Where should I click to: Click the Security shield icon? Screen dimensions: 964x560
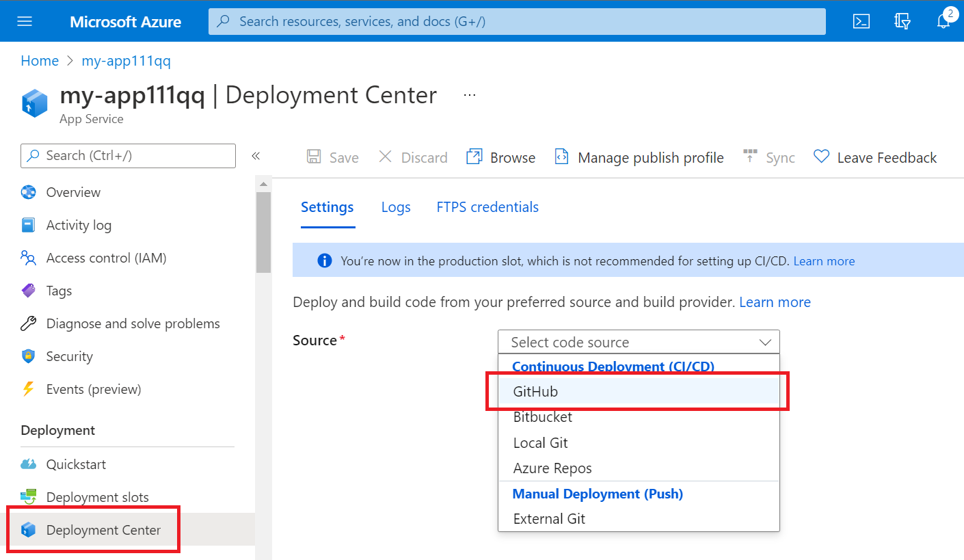click(x=28, y=356)
